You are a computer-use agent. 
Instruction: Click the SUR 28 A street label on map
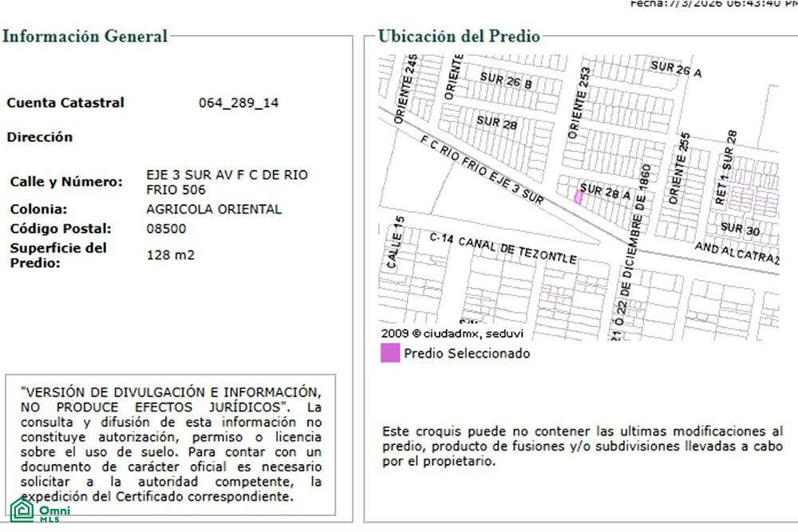pyautogui.click(x=605, y=191)
